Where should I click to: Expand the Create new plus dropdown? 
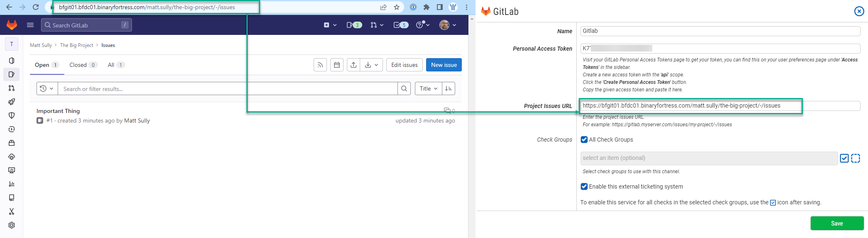pyautogui.click(x=330, y=25)
